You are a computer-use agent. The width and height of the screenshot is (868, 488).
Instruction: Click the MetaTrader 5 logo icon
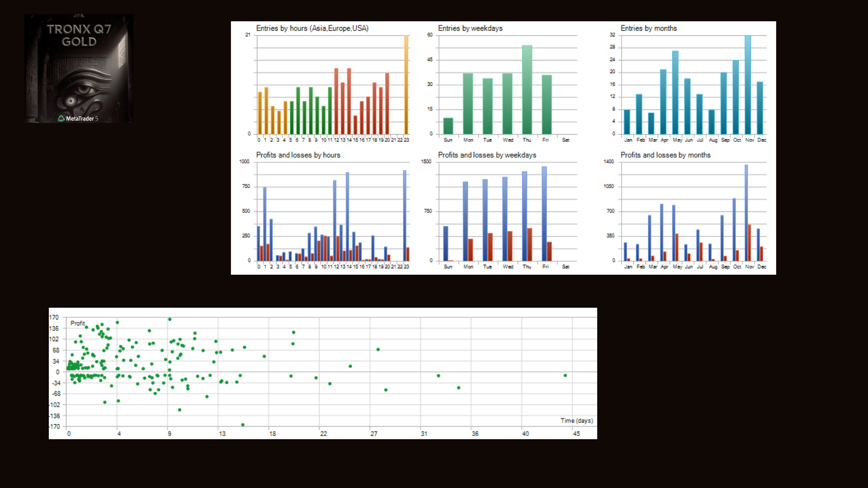[61, 118]
